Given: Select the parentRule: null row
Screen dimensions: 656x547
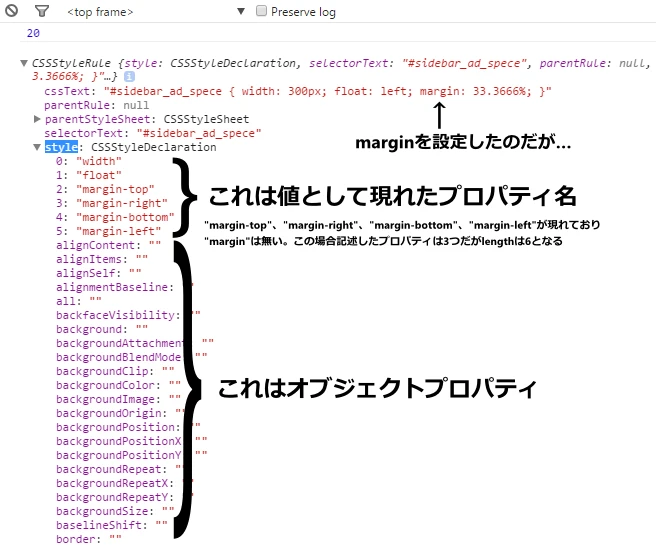Looking at the screenshot, I should pyautogui.click(x=96, y=105).
